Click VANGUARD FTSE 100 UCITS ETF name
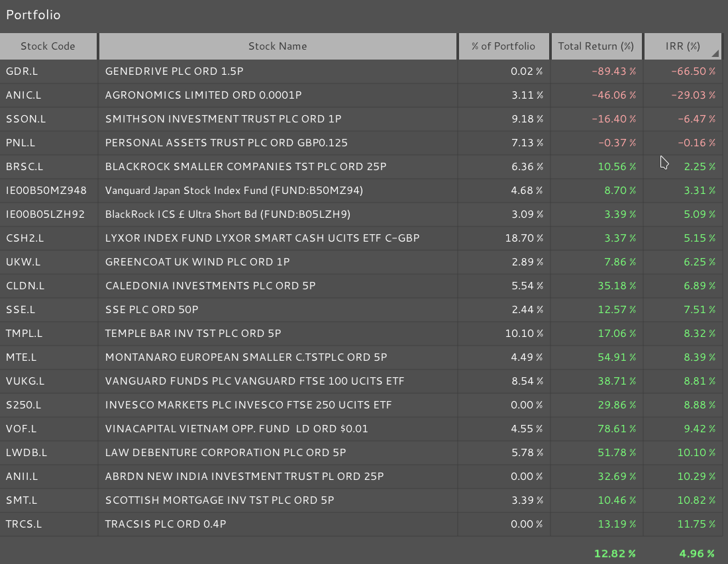This screenshot has width=728, height=564. (x=255, y=381)
